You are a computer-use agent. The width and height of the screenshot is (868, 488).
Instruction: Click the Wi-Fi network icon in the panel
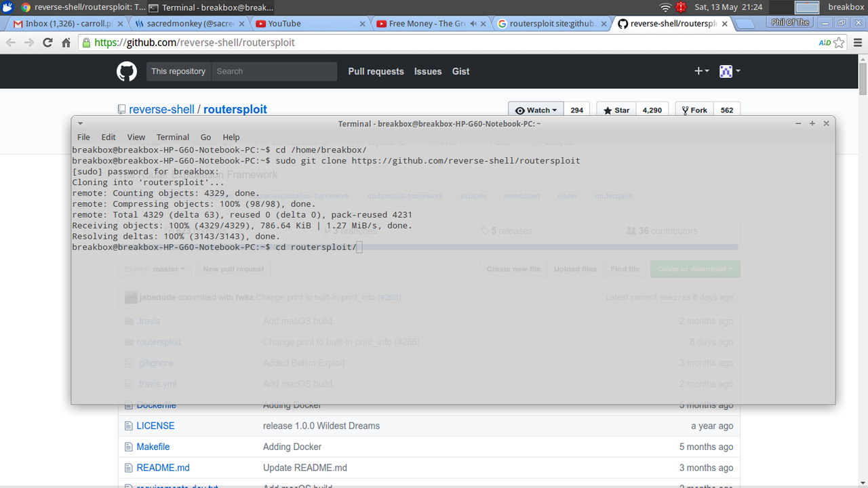tap(664, 8)
